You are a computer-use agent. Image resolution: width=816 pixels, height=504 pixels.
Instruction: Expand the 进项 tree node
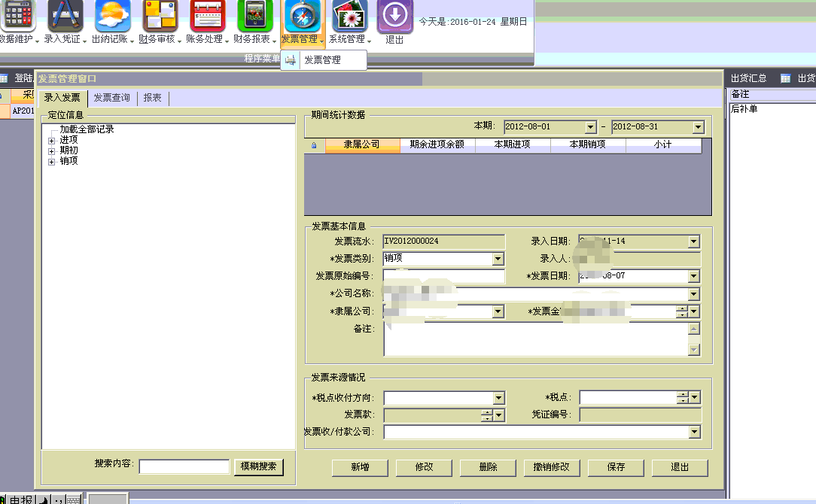click(52, 140)
